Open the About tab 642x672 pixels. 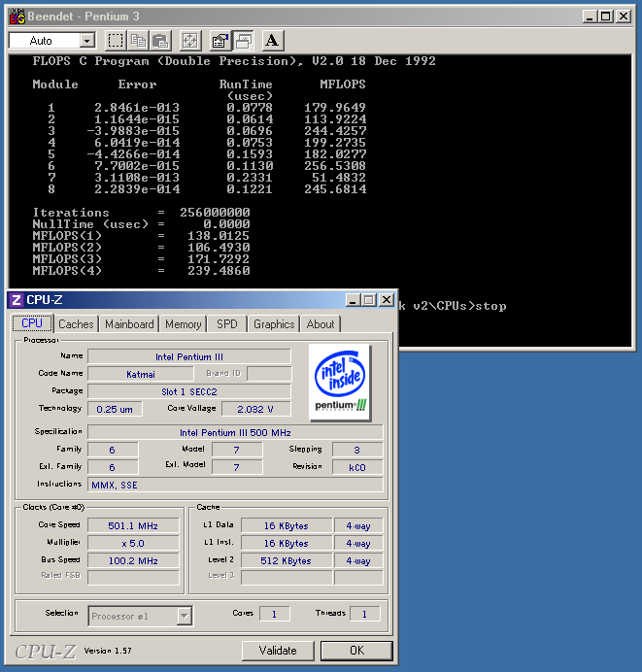point(321,324)
